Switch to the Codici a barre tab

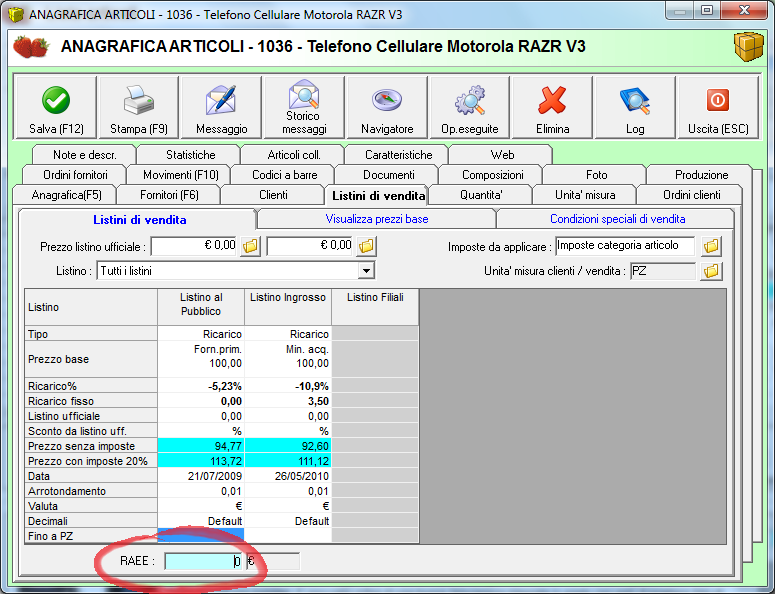tap(285, 175)
